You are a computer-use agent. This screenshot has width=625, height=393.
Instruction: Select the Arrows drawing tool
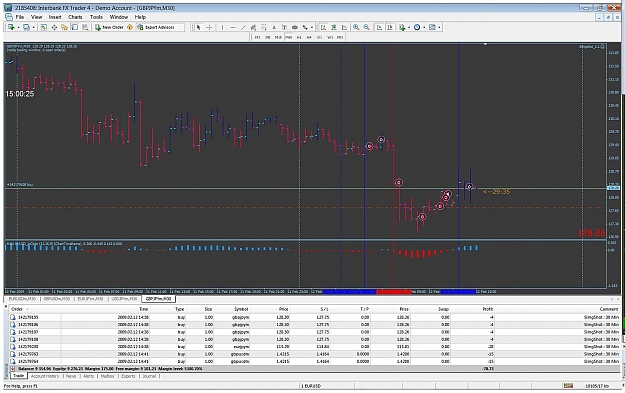point(305,27)
